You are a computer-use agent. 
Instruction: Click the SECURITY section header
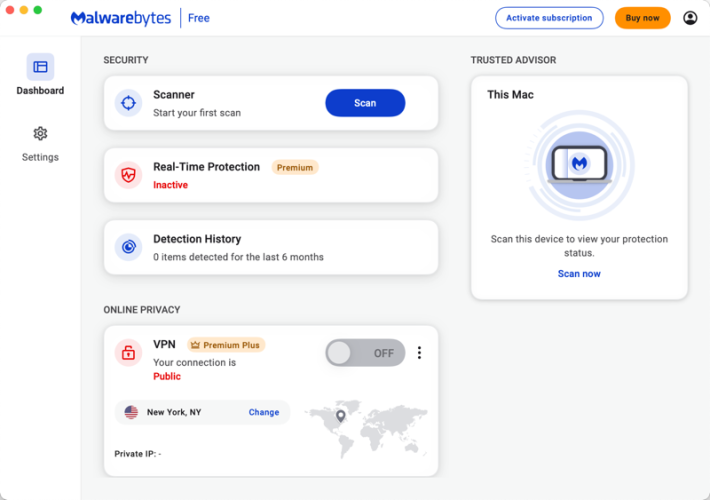coord(126,60)
